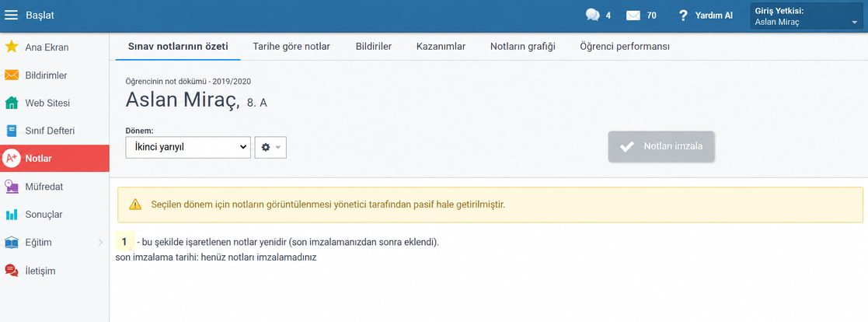Screen dimensions: 868x322
Task: Switch to the Tarihe göre notlar tab
Action: [x=291, y=47]
